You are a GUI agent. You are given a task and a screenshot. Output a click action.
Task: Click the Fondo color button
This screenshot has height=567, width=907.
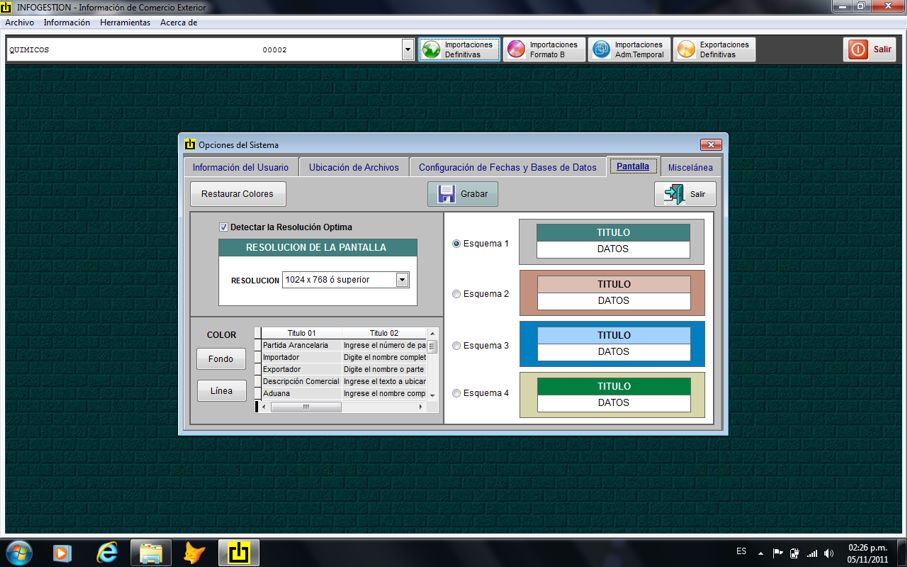(221, 359)
